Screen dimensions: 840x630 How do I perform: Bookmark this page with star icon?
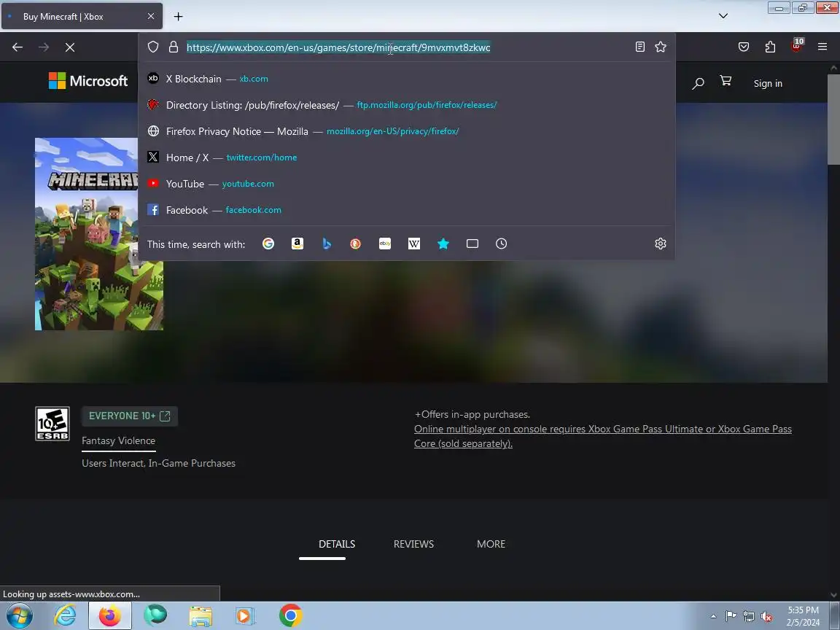(x=661, y=47)
